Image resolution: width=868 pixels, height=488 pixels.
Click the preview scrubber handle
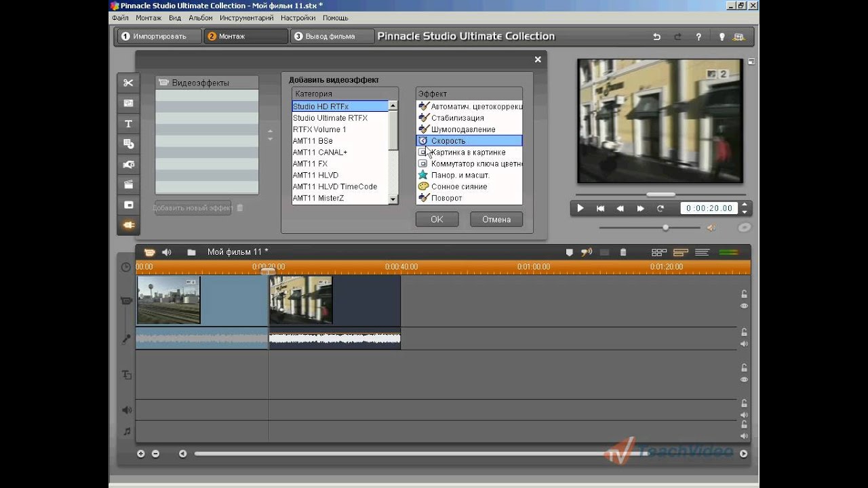click(x=660, y=195)
